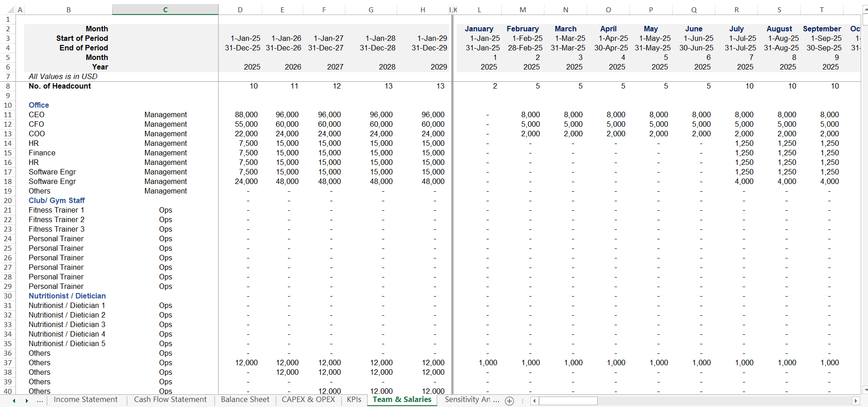Select column T header

[822, 10]
